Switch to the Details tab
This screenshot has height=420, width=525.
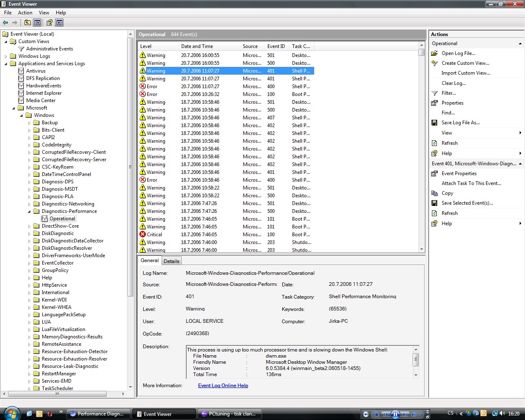click(x=171, y=261)
